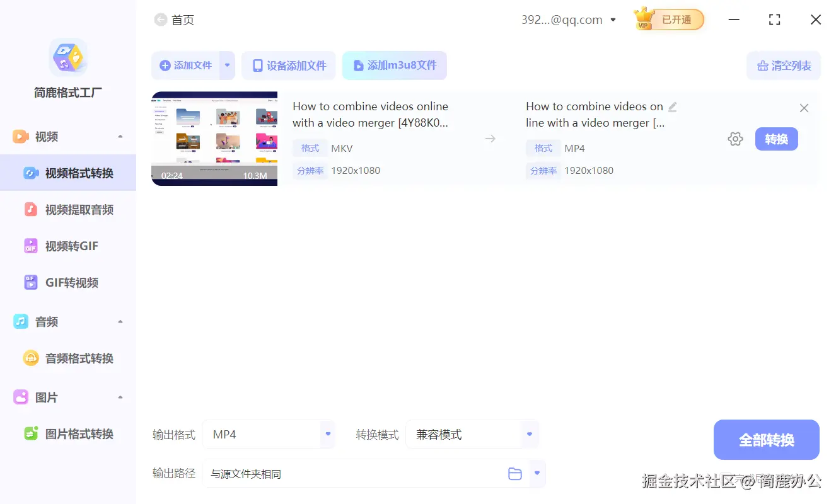Click the 设备添加文件 phone icon
The image size is (836, 504).
(258, 65)
